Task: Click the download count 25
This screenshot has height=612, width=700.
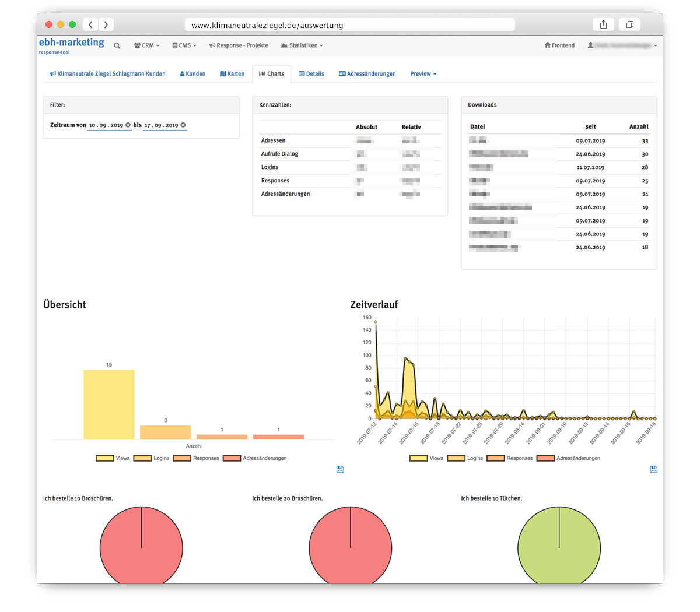Action: (x=645, y=181)
